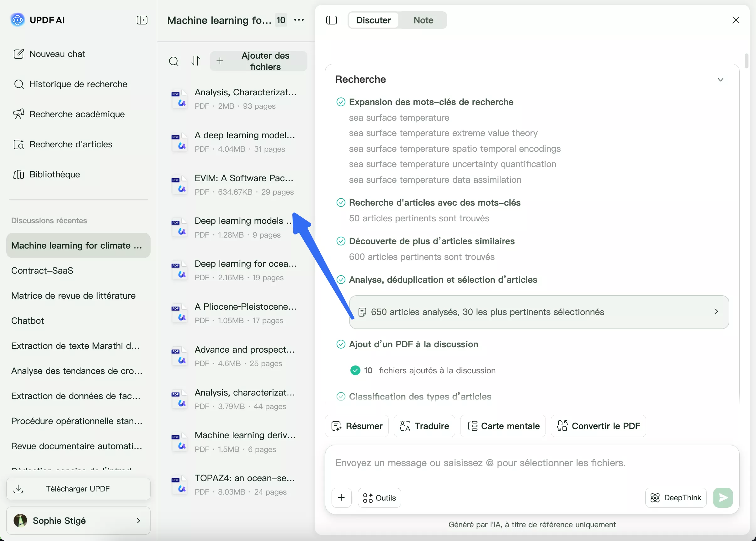Open Sophie Stigé account menu
Viewport: 756px width, 541px height.
point(78,520)
